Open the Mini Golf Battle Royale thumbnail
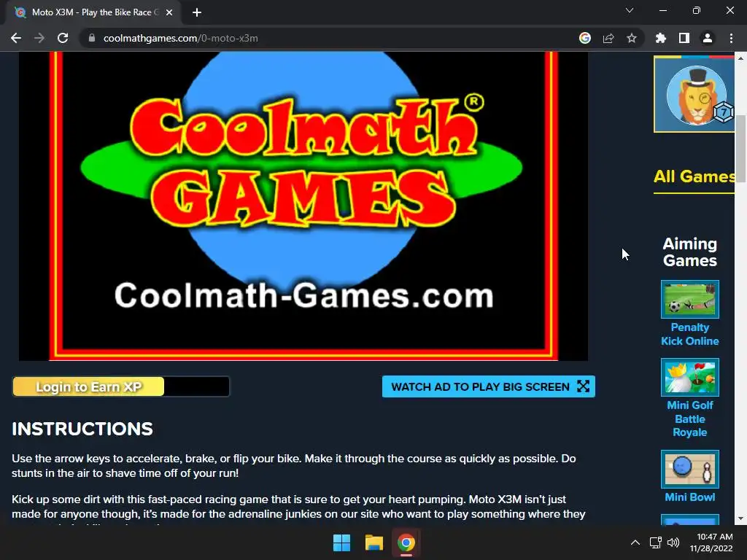This screenshot has width=747, height=560. click(690, 377)
